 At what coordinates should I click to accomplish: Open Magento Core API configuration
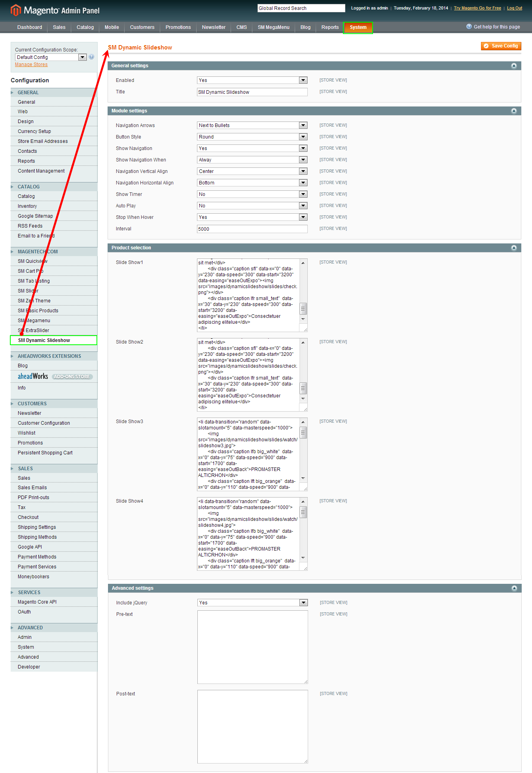[x=37, y=602]
